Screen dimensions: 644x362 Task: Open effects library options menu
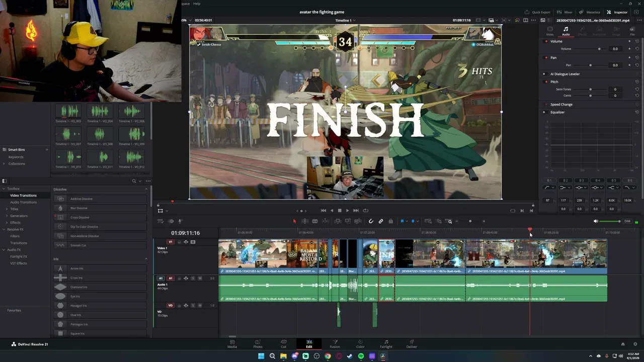coord(148,181)
